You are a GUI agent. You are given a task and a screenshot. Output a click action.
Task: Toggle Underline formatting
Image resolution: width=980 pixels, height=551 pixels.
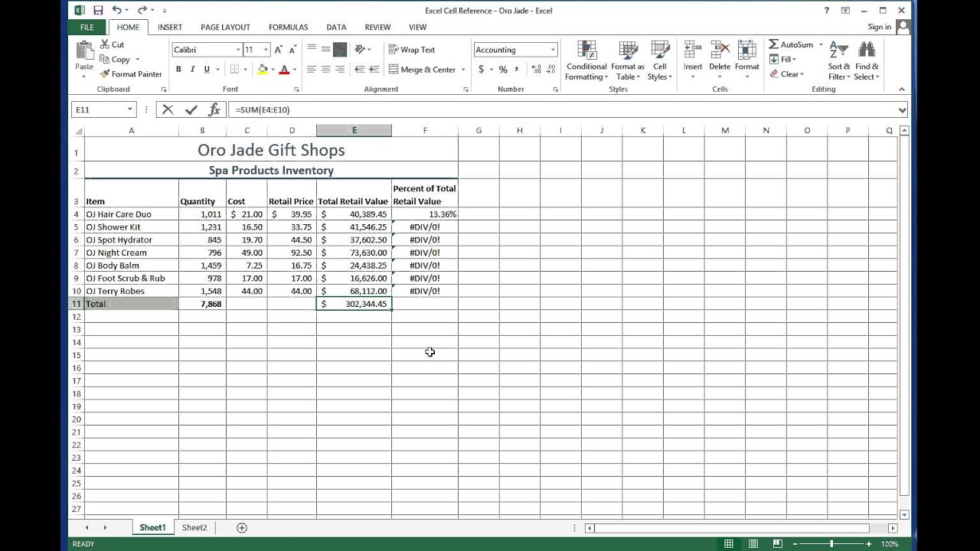[x=205, y=70]
